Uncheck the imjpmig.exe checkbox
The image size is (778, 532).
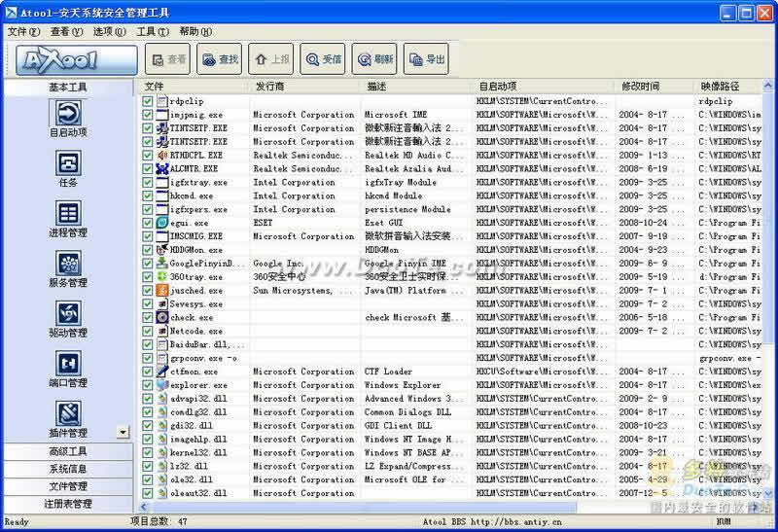(148, 115)
